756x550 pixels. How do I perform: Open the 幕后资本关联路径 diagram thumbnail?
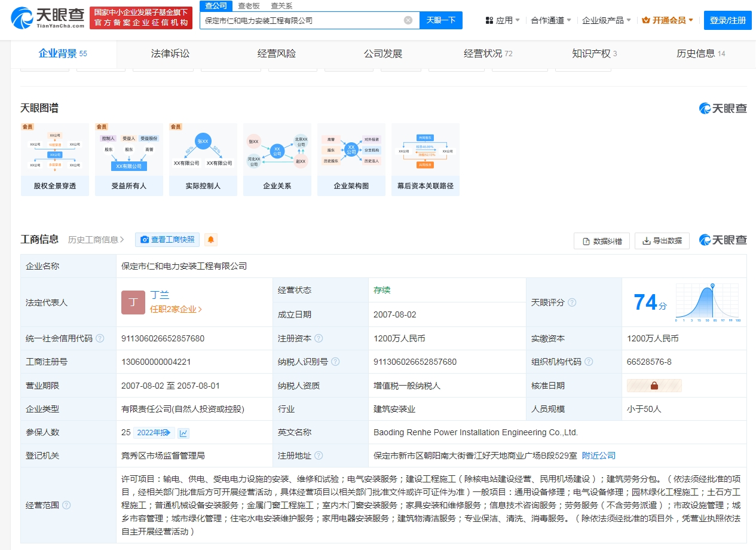click(426, 160)
